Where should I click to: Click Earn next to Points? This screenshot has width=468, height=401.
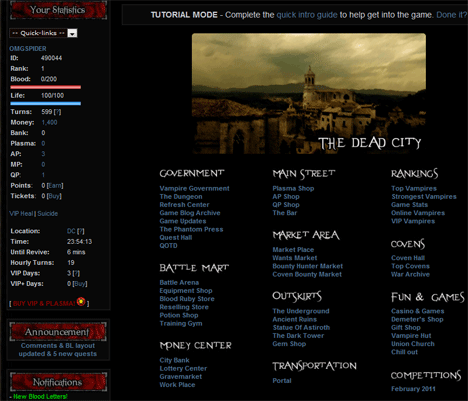coord(55,186)
